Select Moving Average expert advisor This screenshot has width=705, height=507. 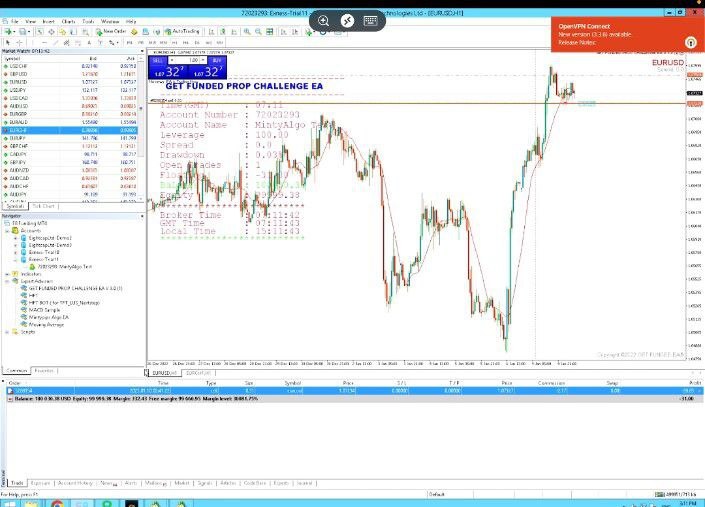click(46, 324)
